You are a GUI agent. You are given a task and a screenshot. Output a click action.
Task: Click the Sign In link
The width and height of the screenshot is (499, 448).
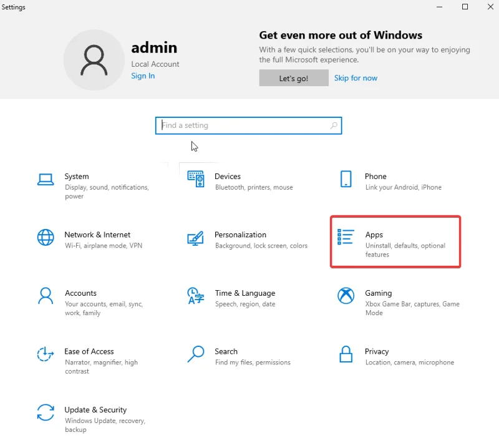click(x=143, y=75)
